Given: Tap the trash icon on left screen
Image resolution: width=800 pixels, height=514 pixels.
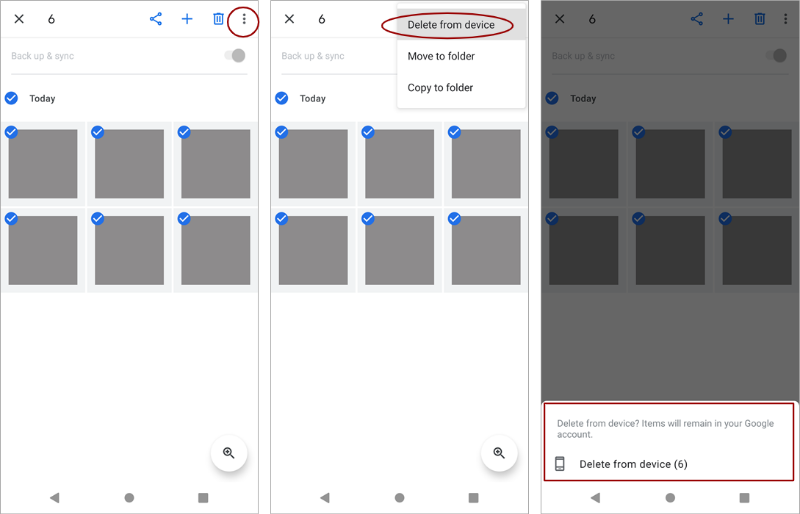Looking at the screenshot, I should [x=218, y=19].
